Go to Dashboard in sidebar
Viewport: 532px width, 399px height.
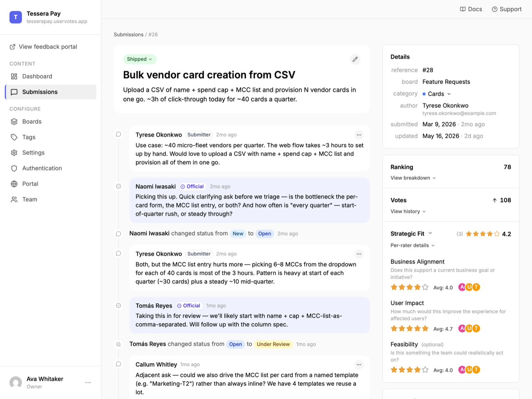pos(51,77)
